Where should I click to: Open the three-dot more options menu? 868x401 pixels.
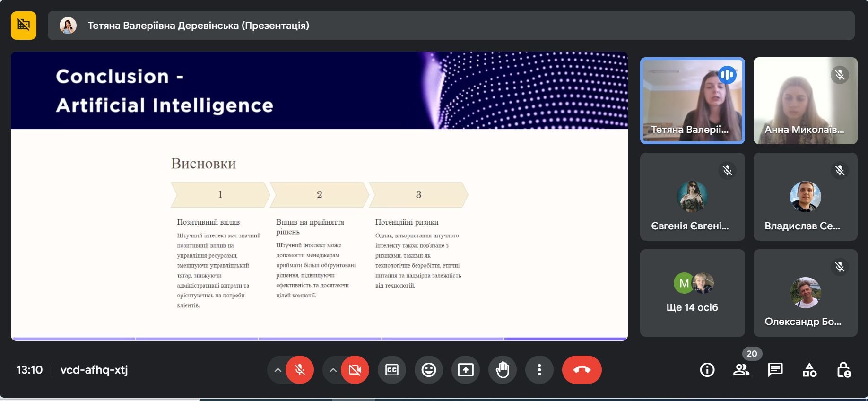[x=539, y=370]
